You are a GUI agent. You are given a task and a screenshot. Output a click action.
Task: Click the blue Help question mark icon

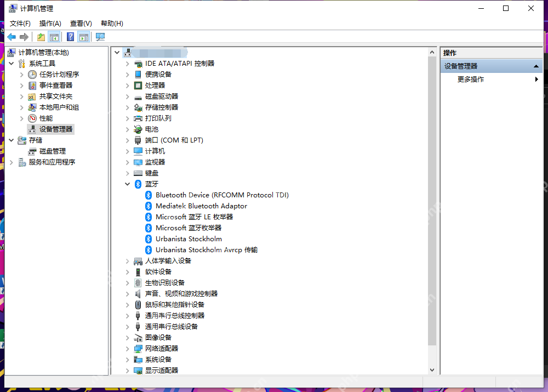[x=70, y=37]
